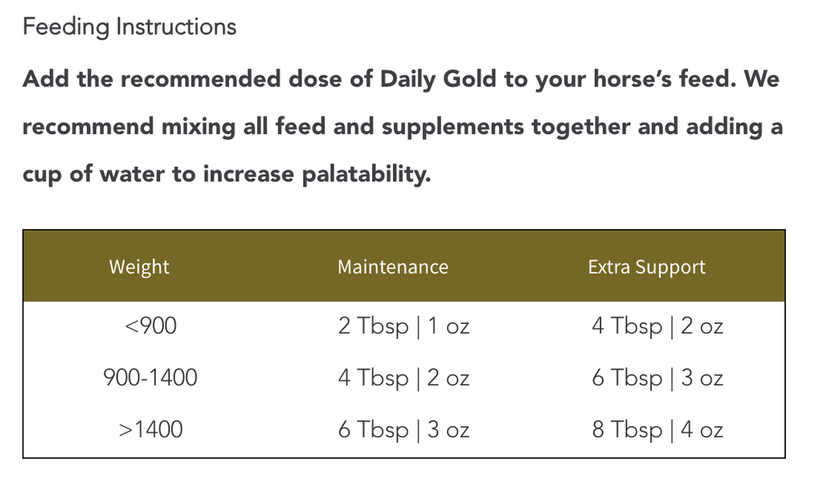Viewport: 823px width, 504px height.
Task: Click the 2 Tbsp | 1 oz cell
Action: click(x=403, y=326)
